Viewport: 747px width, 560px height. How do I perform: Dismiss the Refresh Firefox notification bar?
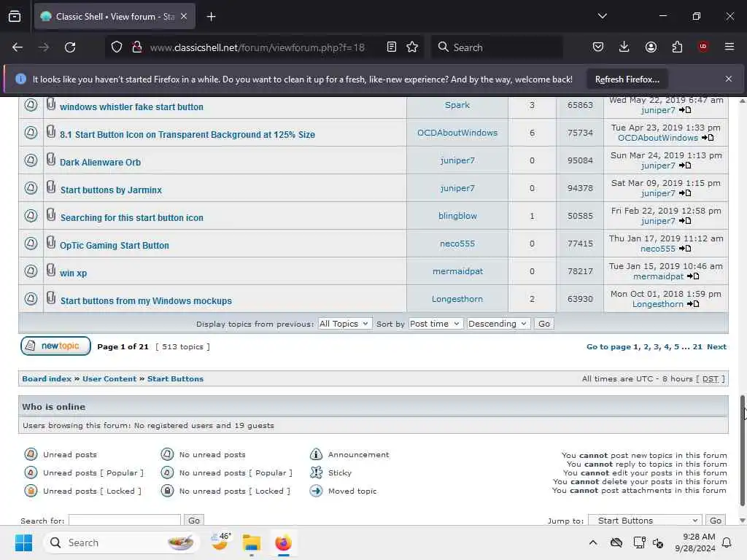click(x=729, y=79)
